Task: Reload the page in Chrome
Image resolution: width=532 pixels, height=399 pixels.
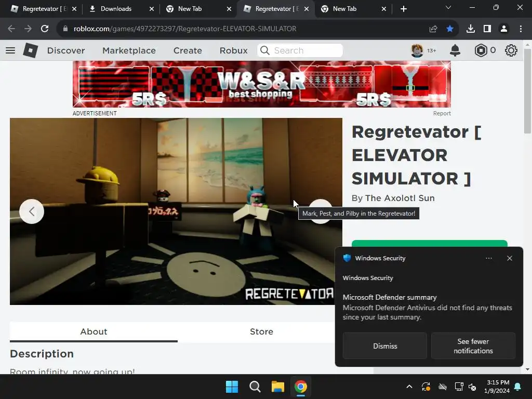Action: click(45, 29)
